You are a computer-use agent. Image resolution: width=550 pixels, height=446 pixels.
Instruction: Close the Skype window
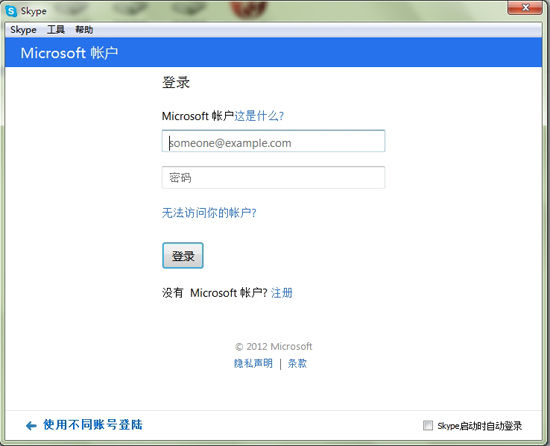(x=525, y=7)
